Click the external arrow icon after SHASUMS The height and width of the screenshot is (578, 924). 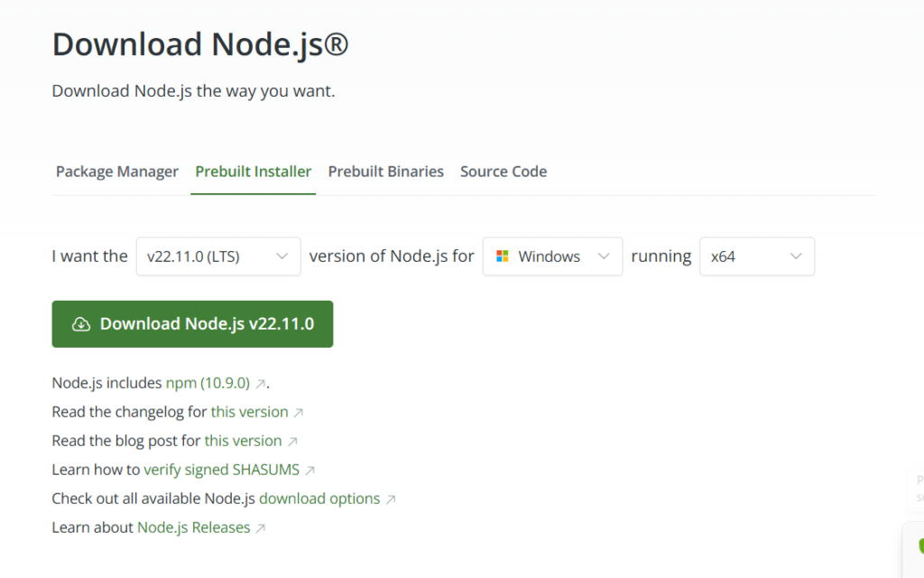coord(310,471)
